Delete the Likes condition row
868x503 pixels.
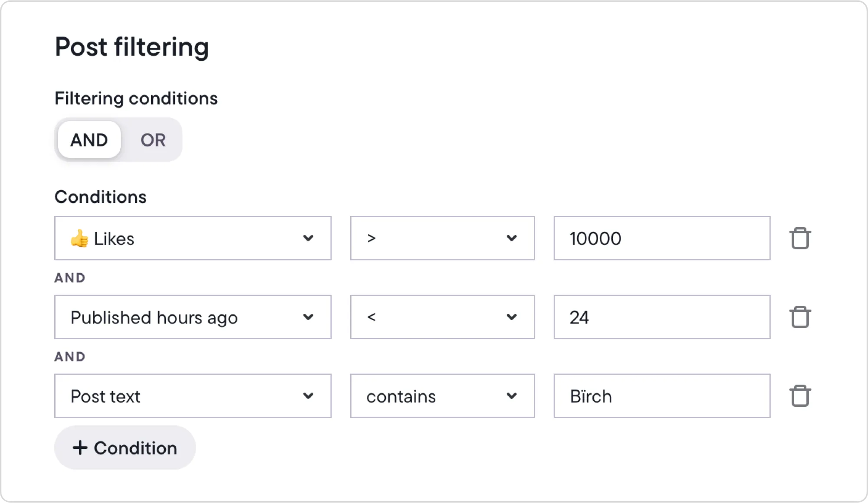click(x=801, y=238)
